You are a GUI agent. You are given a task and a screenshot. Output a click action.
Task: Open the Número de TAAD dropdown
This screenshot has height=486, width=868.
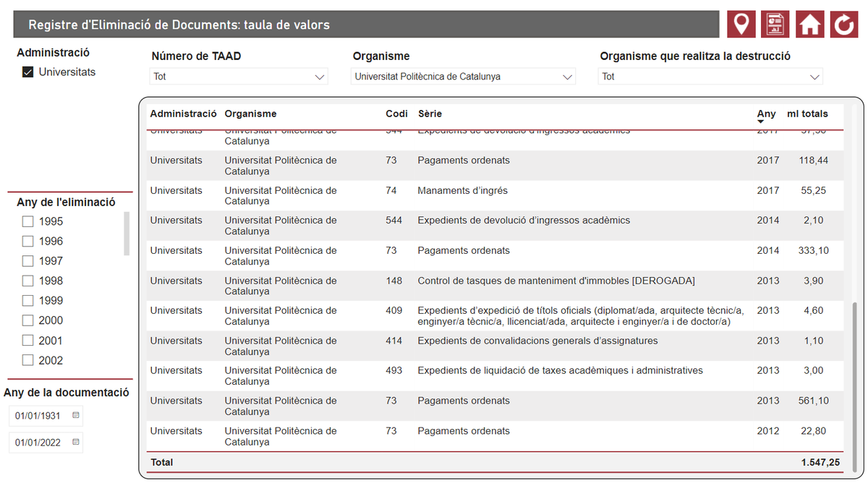[239, 76]
